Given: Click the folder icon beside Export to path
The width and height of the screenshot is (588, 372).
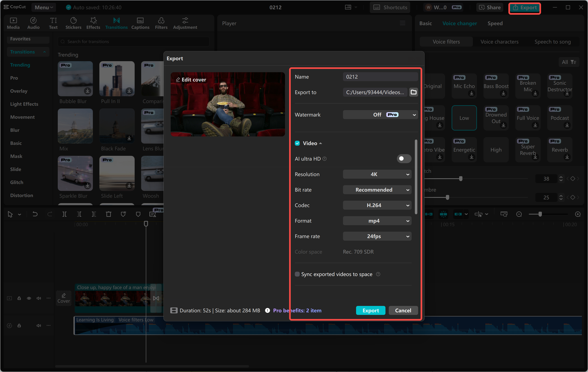Looking at the screenshot, I should pyautogui.click(x=413, y=92).
